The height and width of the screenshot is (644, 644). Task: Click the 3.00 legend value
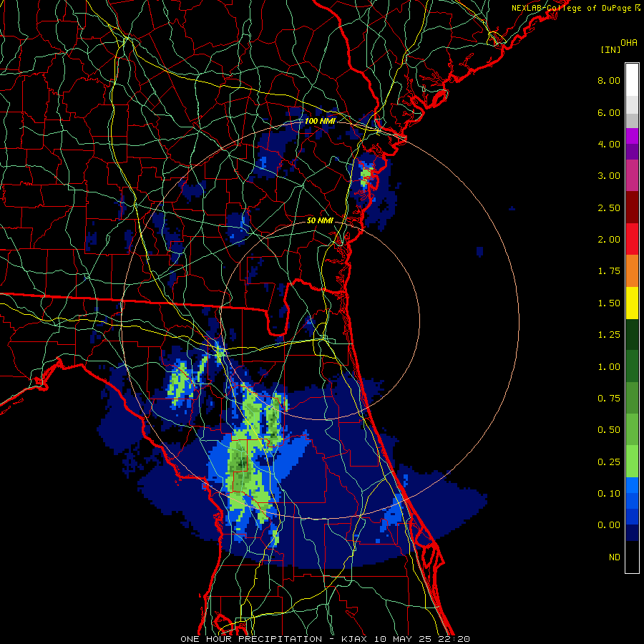[609, 176]
